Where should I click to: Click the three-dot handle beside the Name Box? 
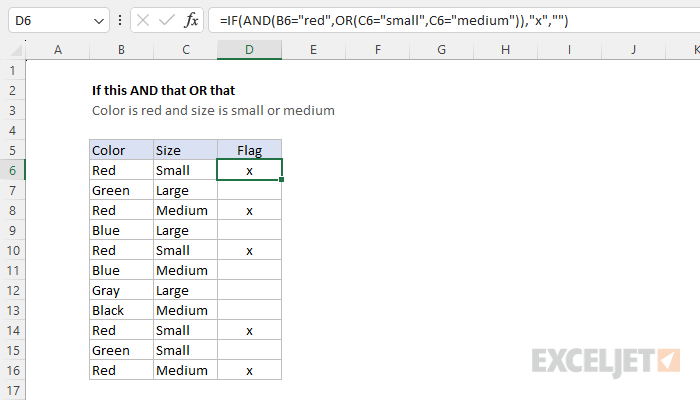point(120,20)
